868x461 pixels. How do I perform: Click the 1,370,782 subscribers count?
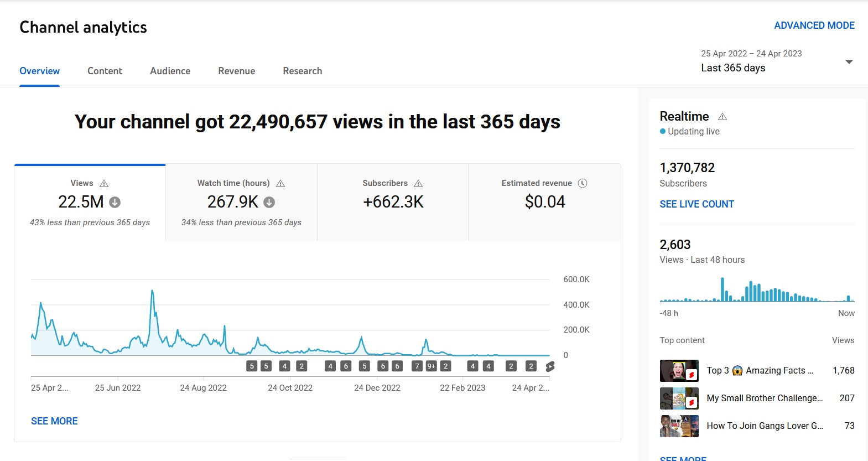coord(687,168)
